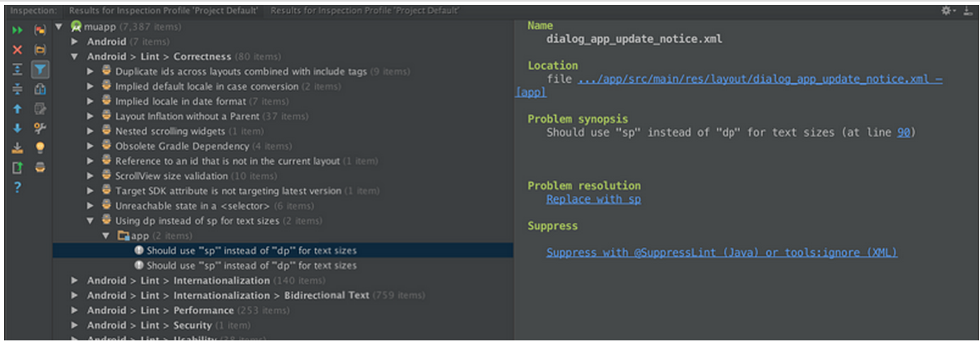Click the Inspection: panel label
Screen dimensions: 980x342
point(33,11)
